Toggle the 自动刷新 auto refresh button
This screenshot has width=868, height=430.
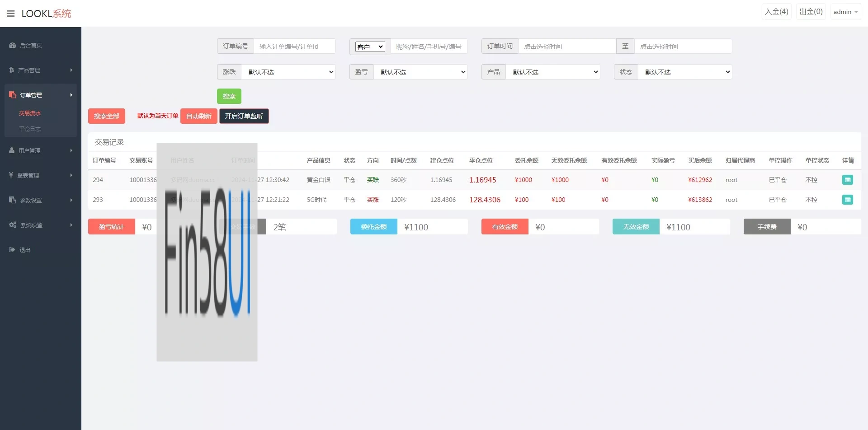tap(198, 116)
